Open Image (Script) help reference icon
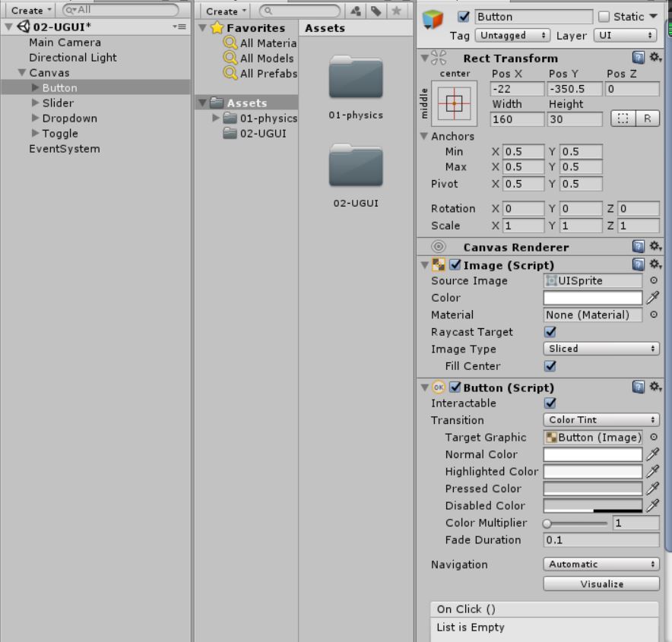The height and width of the screenshot is (642, 672). 638,264
